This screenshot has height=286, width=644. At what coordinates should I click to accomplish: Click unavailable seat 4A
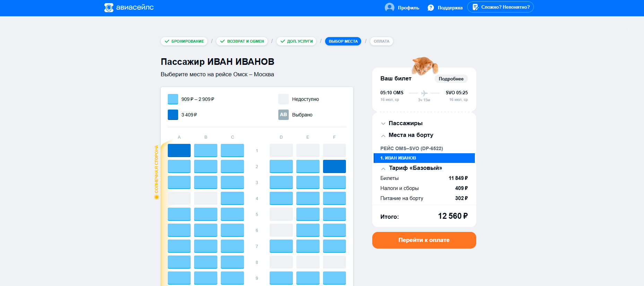click(x=179, y=198)
